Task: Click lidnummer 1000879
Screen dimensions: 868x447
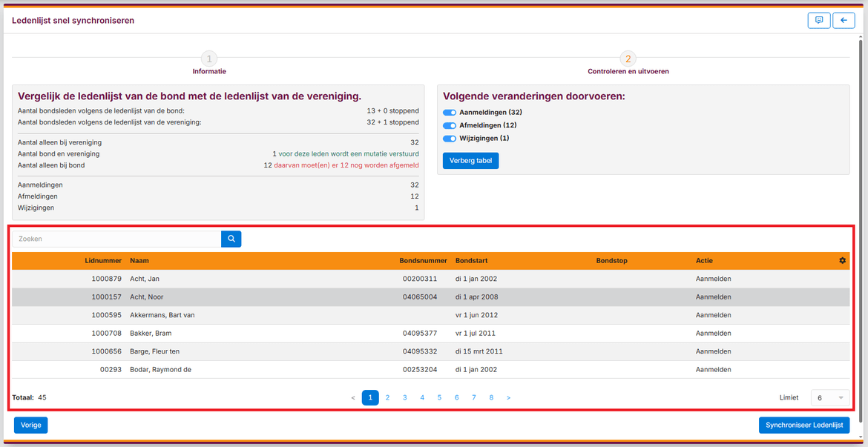Action: 107,279
